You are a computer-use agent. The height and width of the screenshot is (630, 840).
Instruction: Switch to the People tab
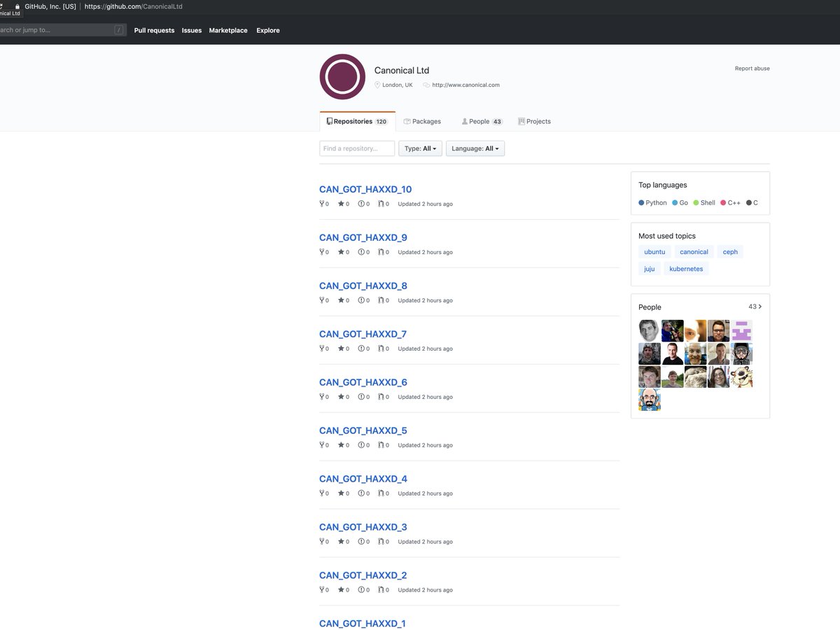pos(482,122)
